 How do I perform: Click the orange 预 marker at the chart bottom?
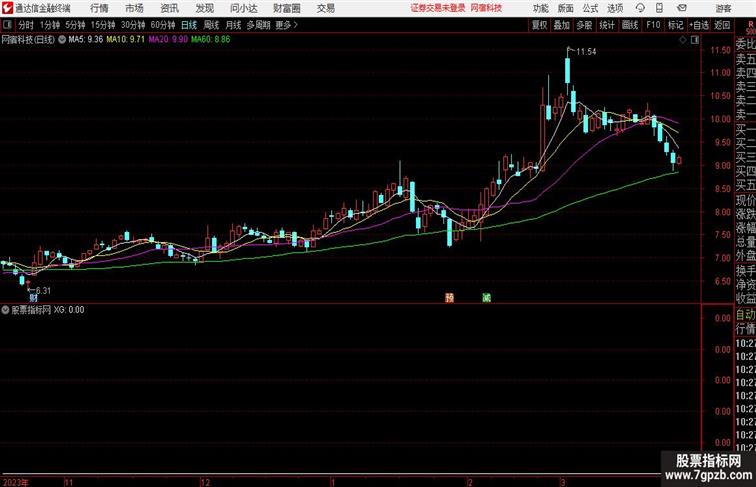(449, 298)
